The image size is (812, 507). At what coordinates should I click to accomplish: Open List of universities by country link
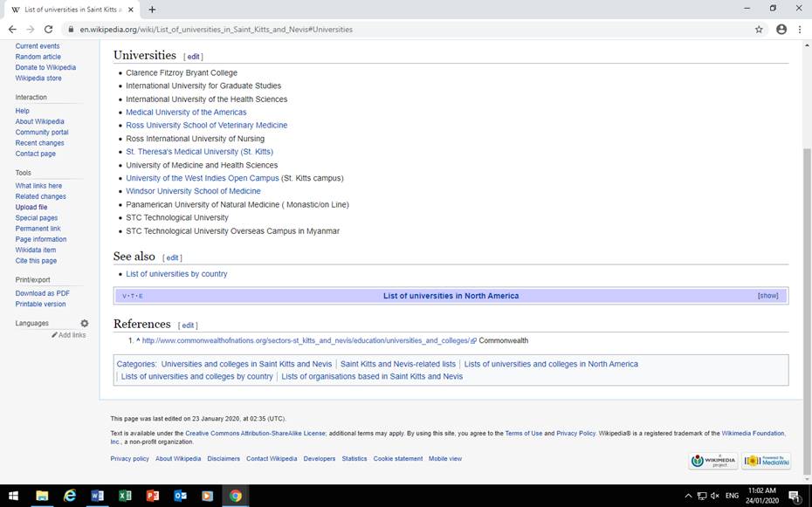pyautogui.click(x=176, y=274)
